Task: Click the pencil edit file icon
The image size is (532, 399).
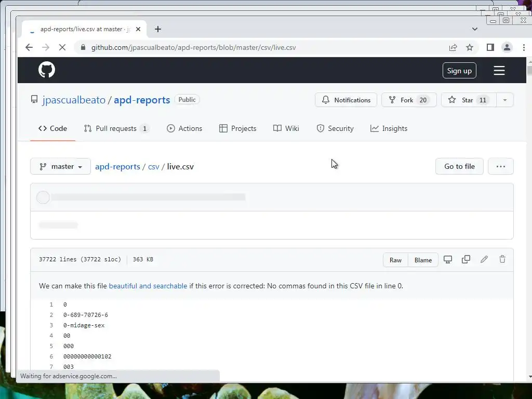Action: pos(484,260)
